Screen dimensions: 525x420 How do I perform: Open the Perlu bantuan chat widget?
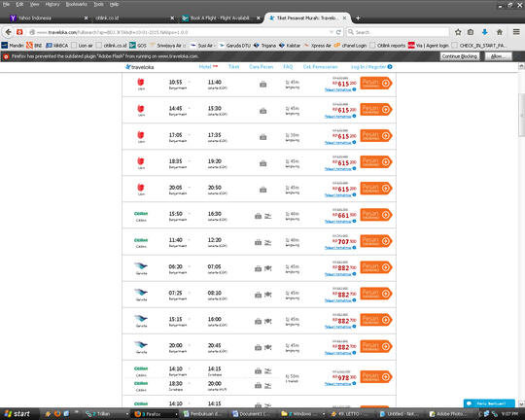pos(489,403)
